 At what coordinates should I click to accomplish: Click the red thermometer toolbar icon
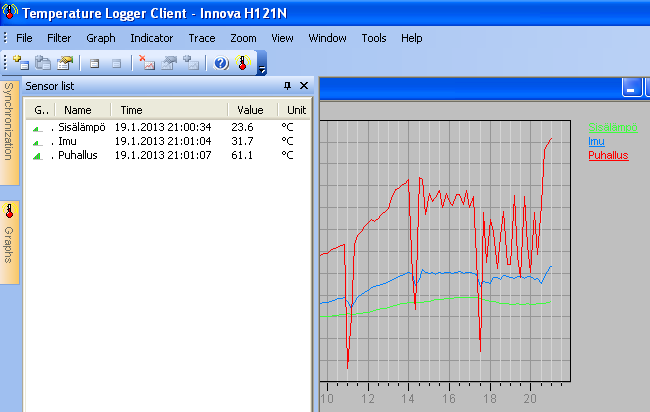point(241,63)
